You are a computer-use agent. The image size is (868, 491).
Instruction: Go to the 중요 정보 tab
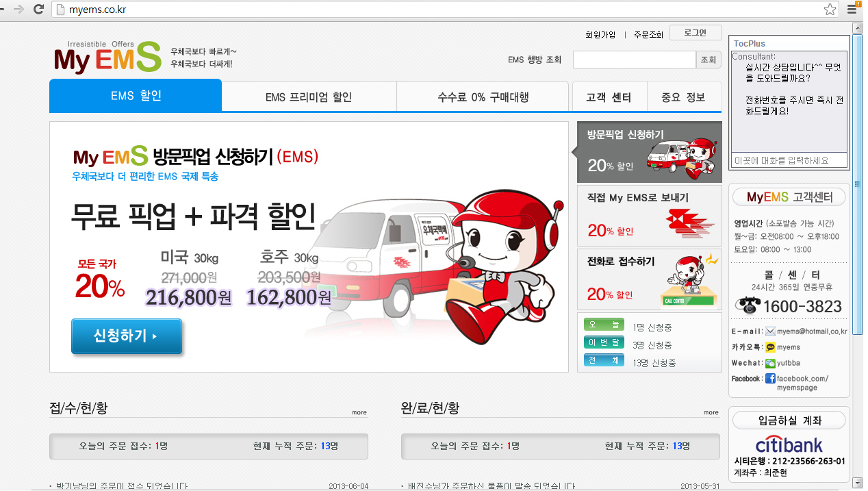coord(683,97)
